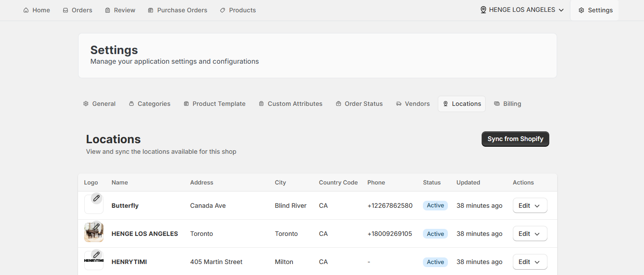The height and width of the screenshot is (275, 644).
Task: Edit the HENRYTIMI logo pencil icon
Action: (97, 254)
